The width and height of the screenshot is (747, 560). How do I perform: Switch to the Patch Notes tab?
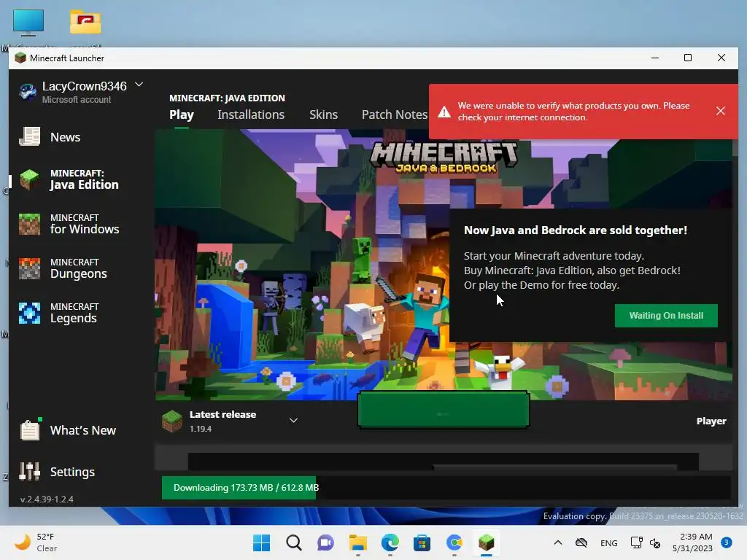coord(395,114)
